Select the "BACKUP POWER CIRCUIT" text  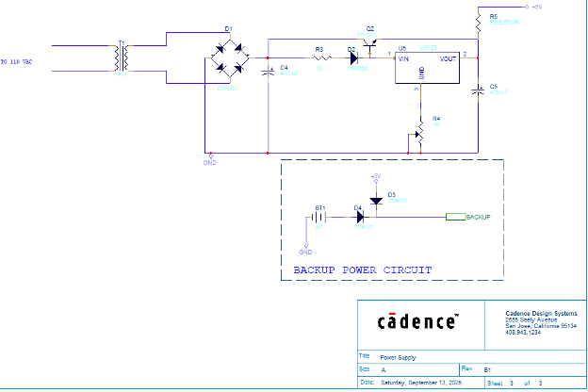tap(363, 270)
